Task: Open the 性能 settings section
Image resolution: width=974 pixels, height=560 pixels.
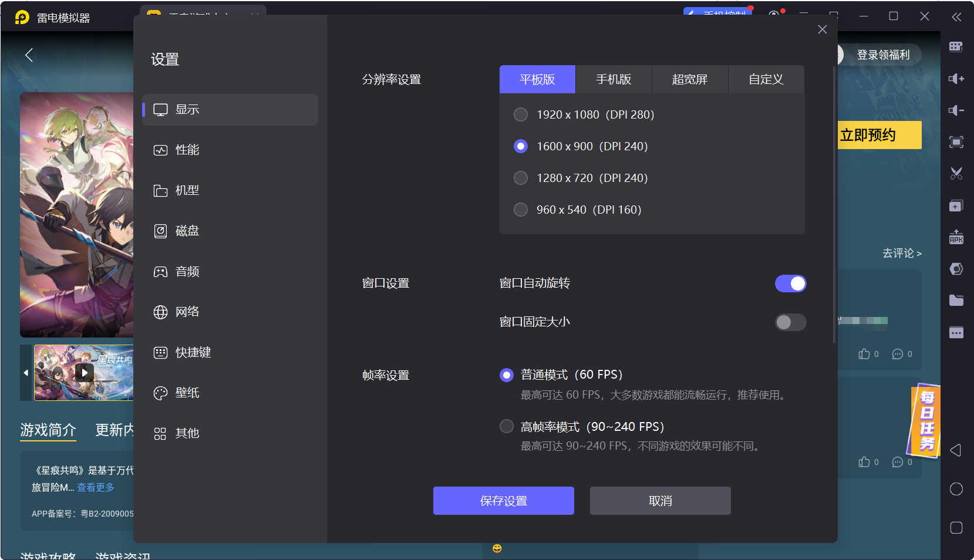Action: click(230, 150)
